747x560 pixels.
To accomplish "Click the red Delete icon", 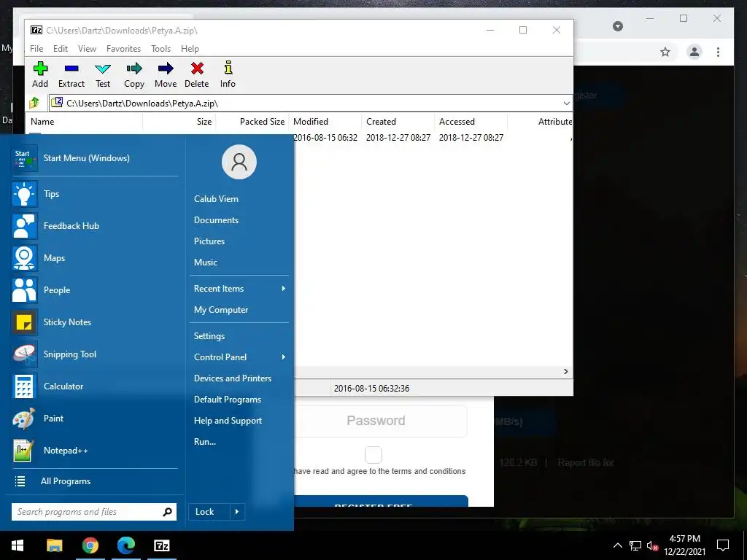I will [x=197, y=74].
